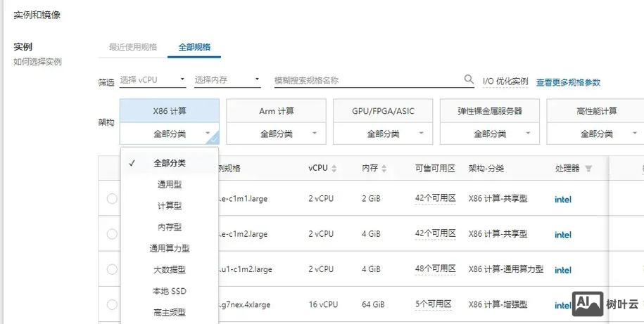Viewport: 644px width, 324px height.
Task: Click the 2 GiB memory cell
Action: (371, 199)
